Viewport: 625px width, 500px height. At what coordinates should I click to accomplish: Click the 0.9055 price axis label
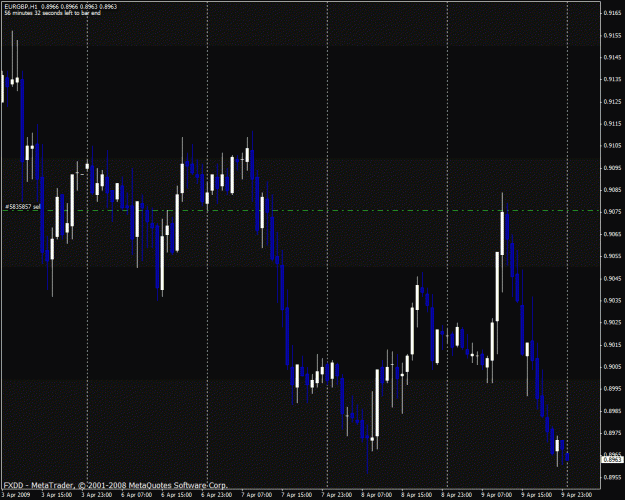(612, 256)
